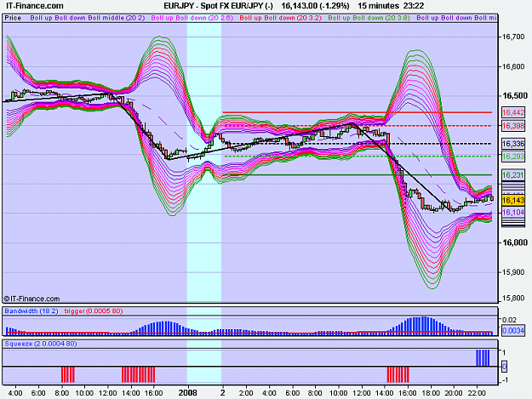The image size is (532, 399).
Task: Click the 15,800 price axis label
Action: [513, 299]
